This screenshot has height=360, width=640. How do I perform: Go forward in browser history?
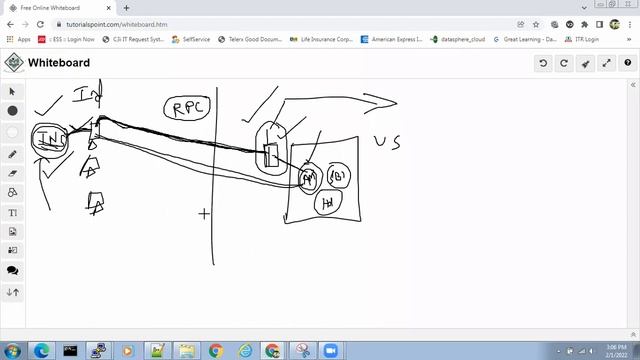[25, 24]
